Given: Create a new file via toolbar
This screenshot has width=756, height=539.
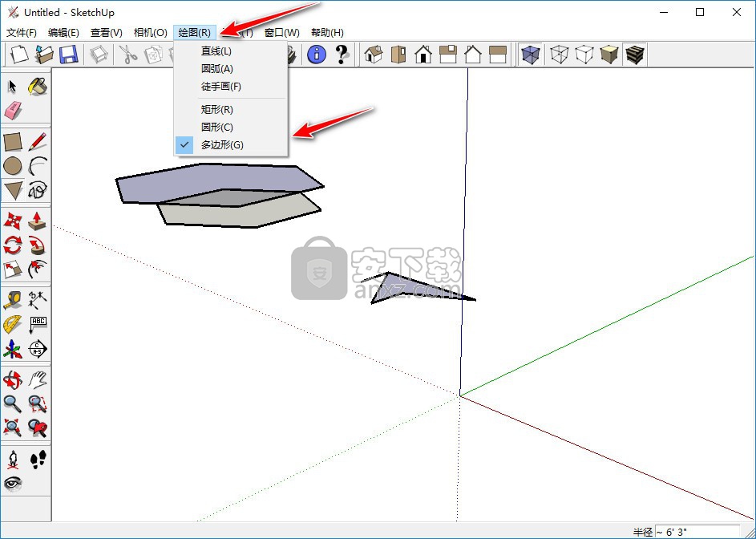Looking at the screenshot, I should [x=20, y=54].
